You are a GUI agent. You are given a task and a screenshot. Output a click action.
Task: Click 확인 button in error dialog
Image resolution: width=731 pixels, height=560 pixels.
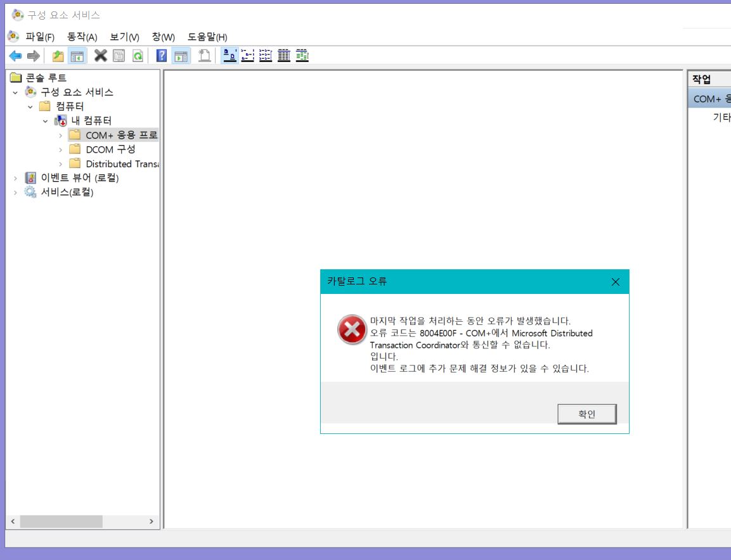(587, 414)
